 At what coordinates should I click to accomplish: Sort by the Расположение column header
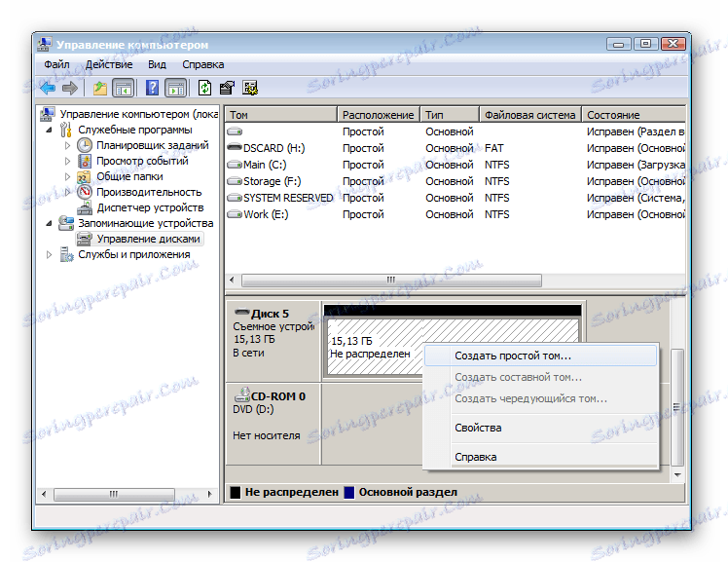[379, 115]
